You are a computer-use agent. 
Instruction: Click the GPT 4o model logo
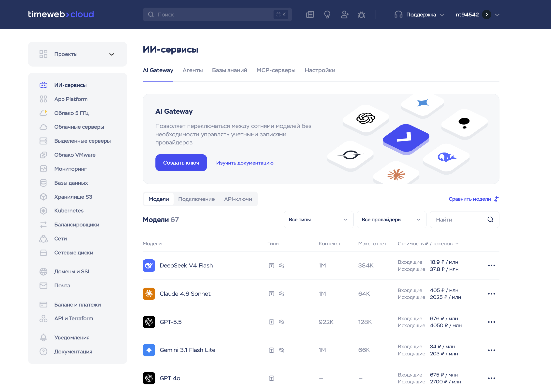[x=149, y=378]
